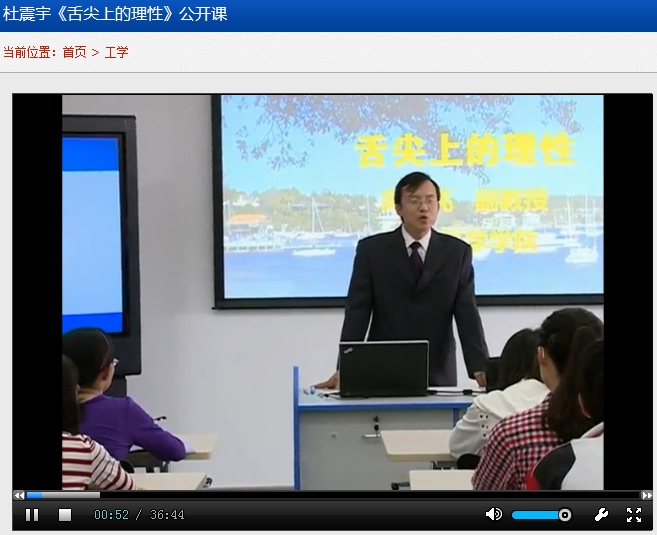This screenshot has width=657, height=535.
Task: Click the elapsed time 00:52
Action: 110,515
